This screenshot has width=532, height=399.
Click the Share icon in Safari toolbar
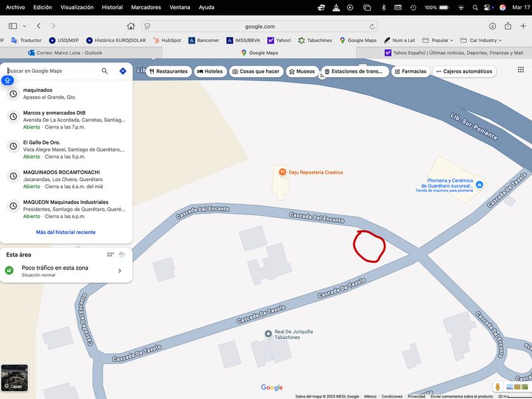point(508,26)
